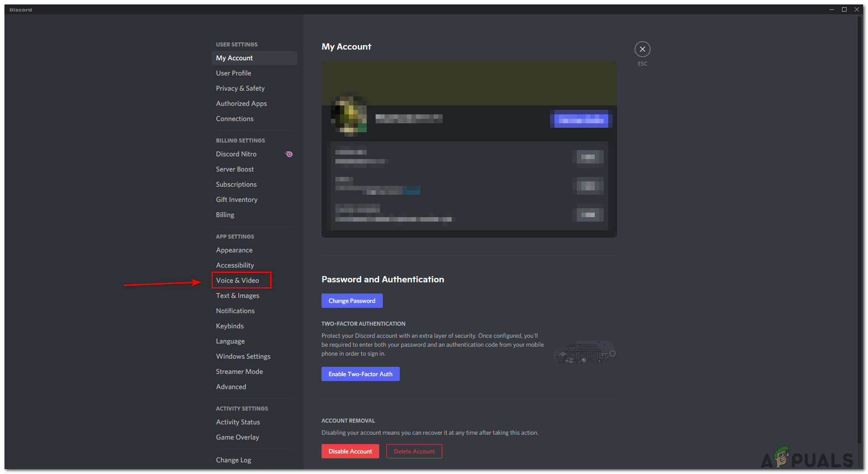Viewport: 868px width, 474px height.
Task: Open User Profile settings
Action: (254, 73)
